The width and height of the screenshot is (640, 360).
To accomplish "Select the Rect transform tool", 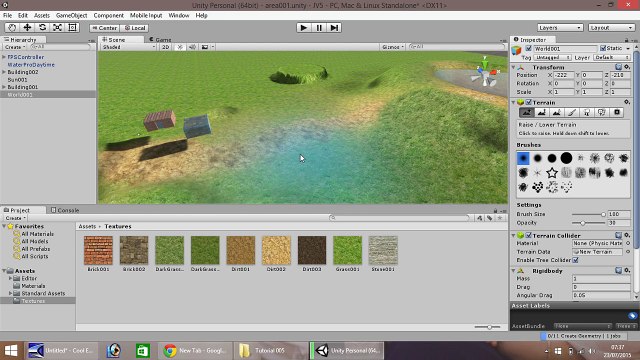I will tap(72, 28).
